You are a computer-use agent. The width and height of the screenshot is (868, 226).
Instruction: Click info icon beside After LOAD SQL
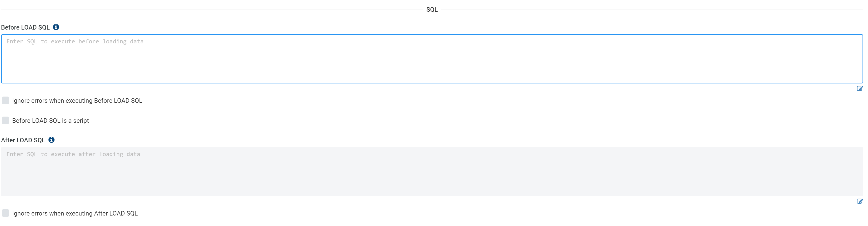(x=51, y=140)
